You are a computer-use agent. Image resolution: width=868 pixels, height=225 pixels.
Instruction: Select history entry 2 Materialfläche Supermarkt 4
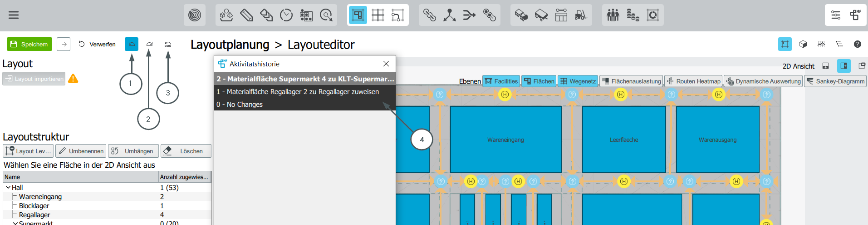point(305,79)
